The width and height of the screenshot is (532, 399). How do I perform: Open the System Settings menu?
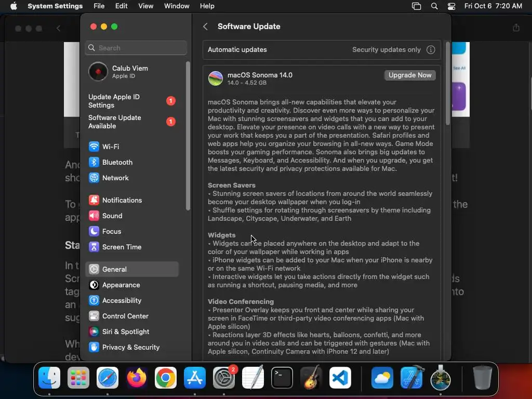pos(55,6)
